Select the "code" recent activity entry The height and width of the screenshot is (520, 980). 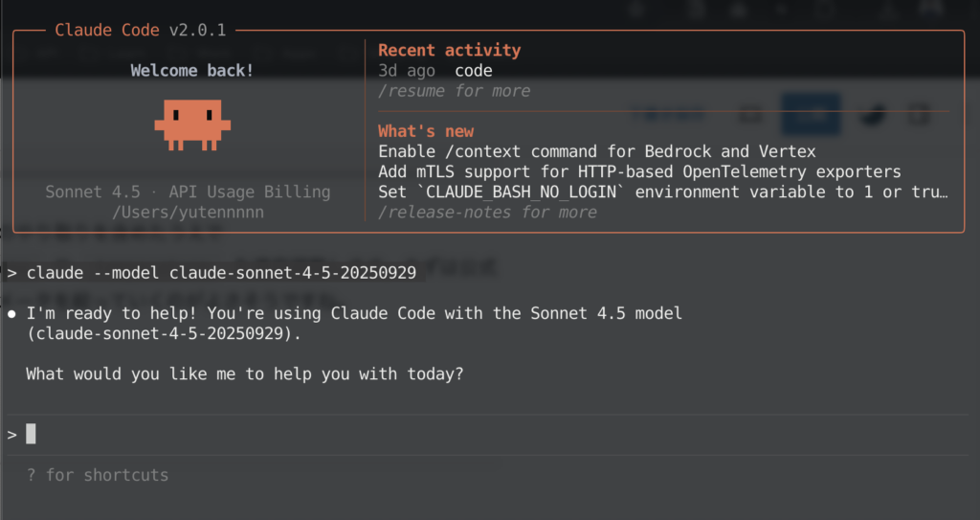473,71
